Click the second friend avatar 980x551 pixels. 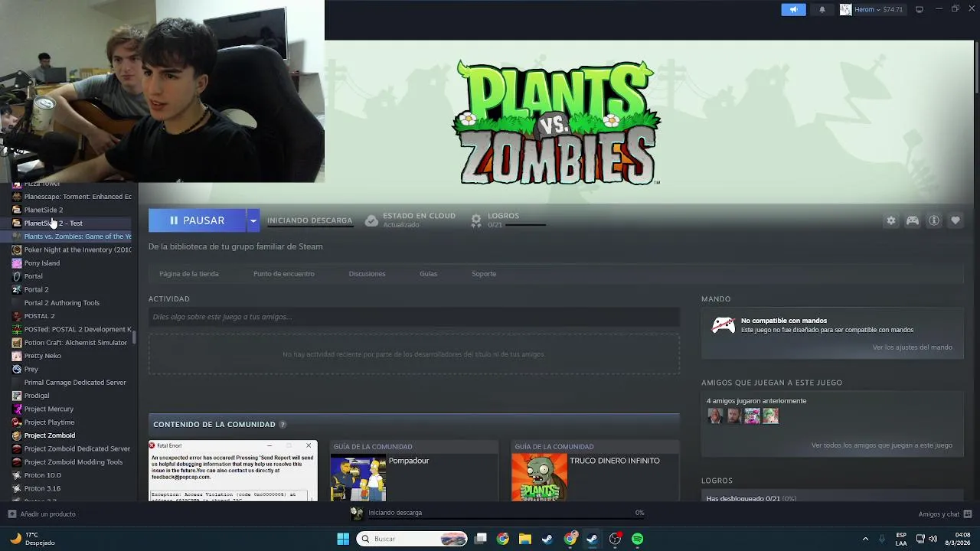coord(733,416)
